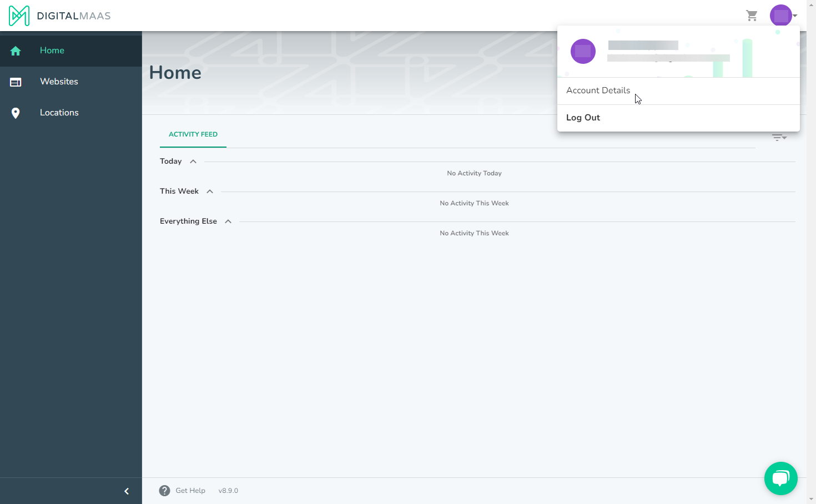Choose Account Details from the menu
Screen dimensions: 816x504
598,90
